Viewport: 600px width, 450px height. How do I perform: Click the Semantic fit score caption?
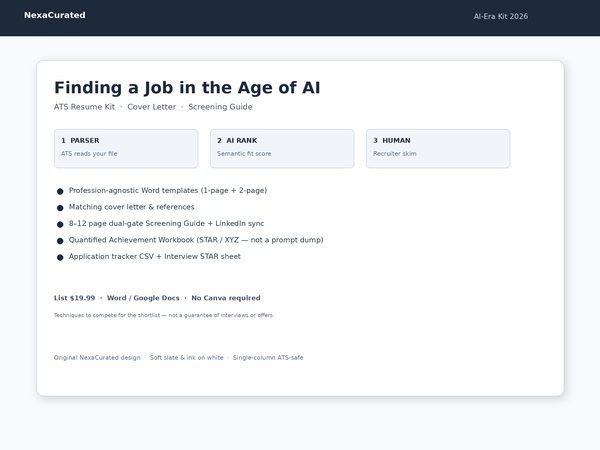pyautogui.click(x=244, y=154)
